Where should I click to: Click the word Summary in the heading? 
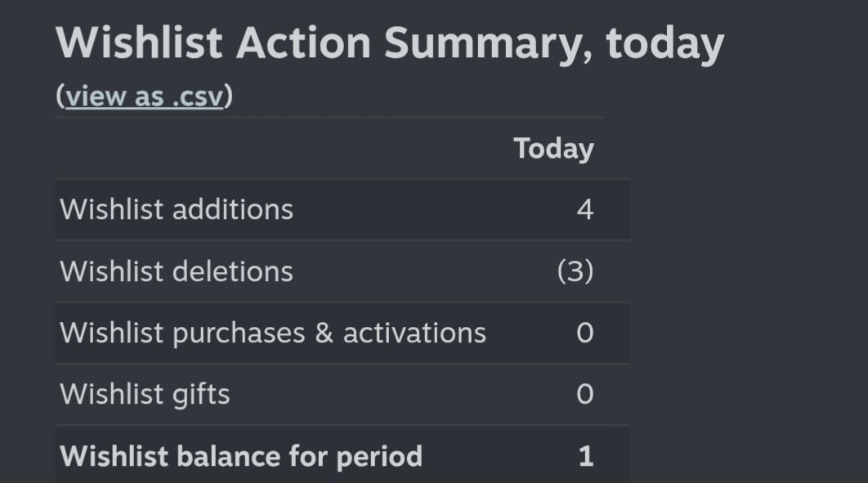tap(488, 43)
